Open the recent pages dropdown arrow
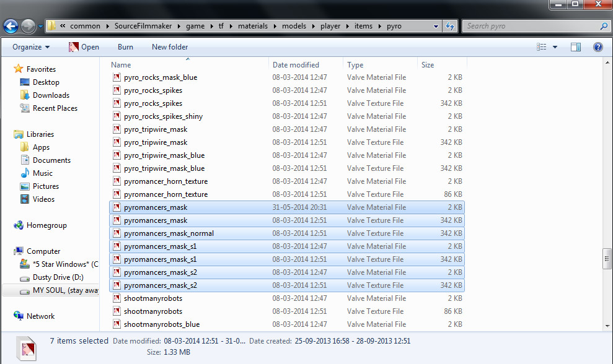The image size is (613, 364). pyautogui.click(x=40, y=27)
